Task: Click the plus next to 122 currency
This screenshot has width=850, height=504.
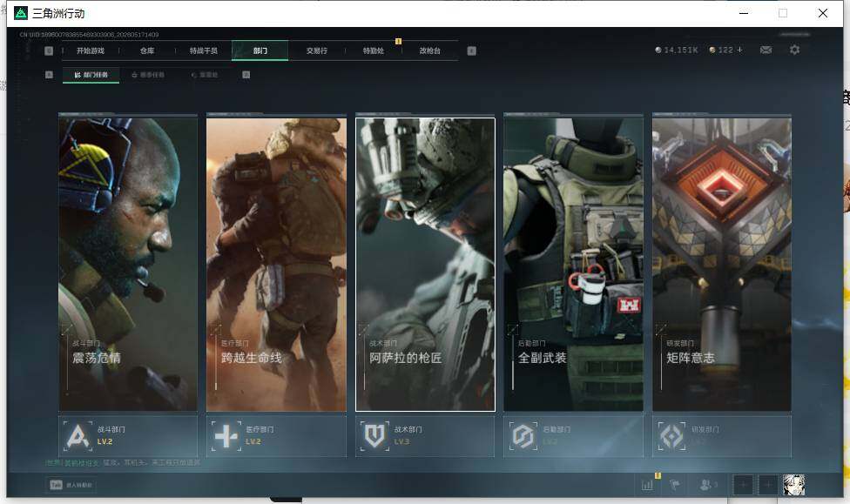Action: point(739,50)
